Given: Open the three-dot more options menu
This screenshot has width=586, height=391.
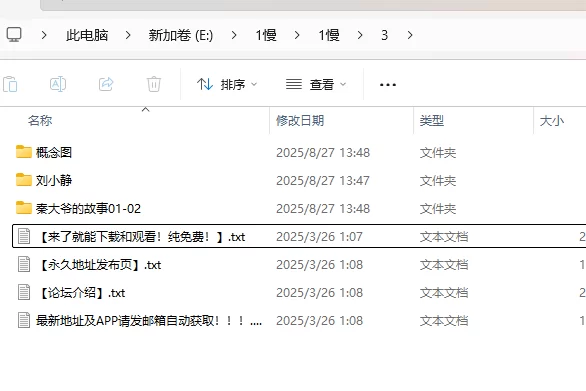Looking at the screenshot, I should click(x=388, y=85).
